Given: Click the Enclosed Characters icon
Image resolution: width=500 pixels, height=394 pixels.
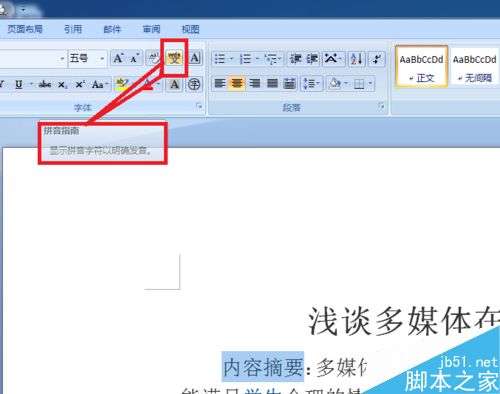Looking at the screenshot, I should 194,84.
